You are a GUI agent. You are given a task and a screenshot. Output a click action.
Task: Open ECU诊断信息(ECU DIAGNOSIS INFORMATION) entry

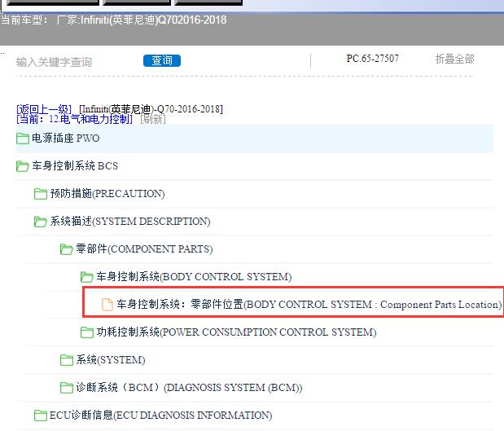pos(160,415)
